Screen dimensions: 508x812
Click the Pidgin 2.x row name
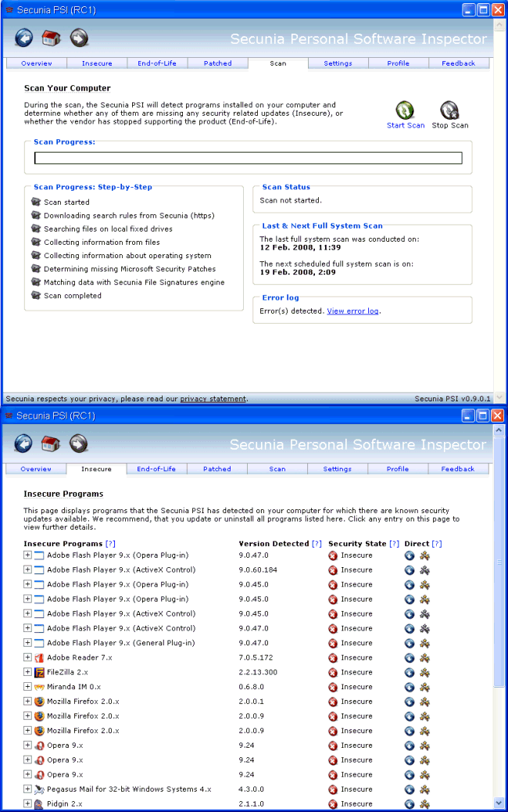[x=65, y=803]
